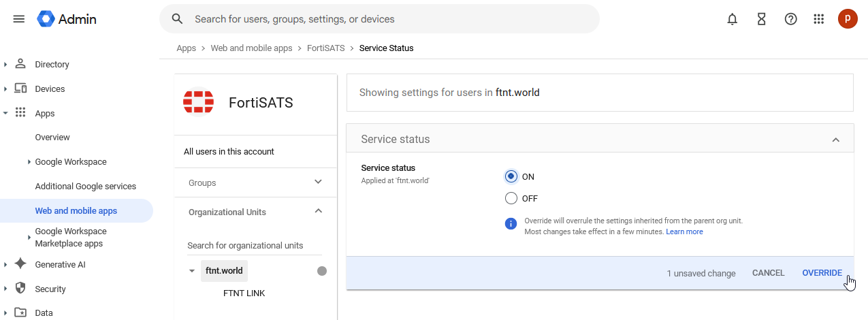Select the FTNT LINK organizational unit
868x320 pixels.
[244, 293]
